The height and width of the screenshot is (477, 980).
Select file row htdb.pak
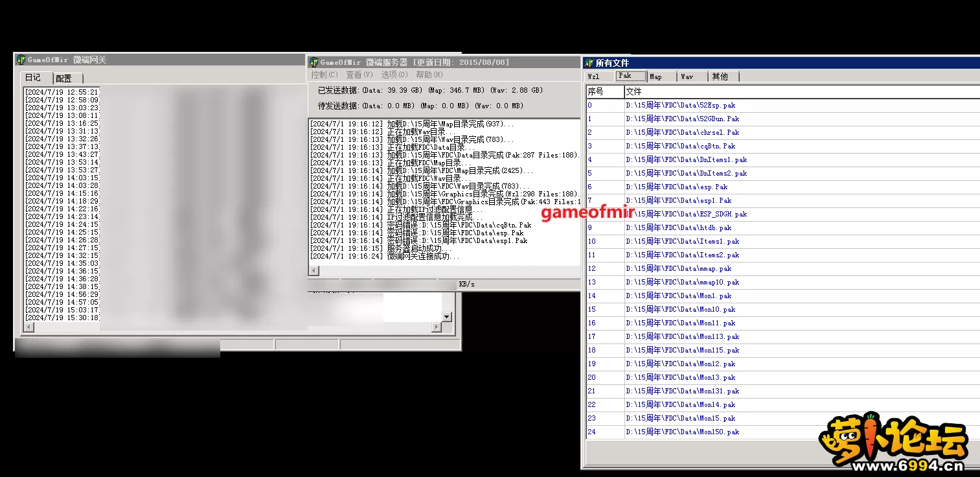click(x=783, y=227)
